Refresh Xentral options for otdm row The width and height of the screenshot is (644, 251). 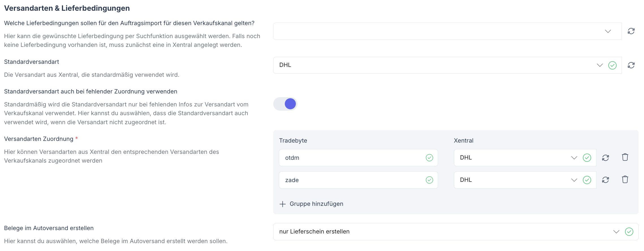click(x=605, y=158)
